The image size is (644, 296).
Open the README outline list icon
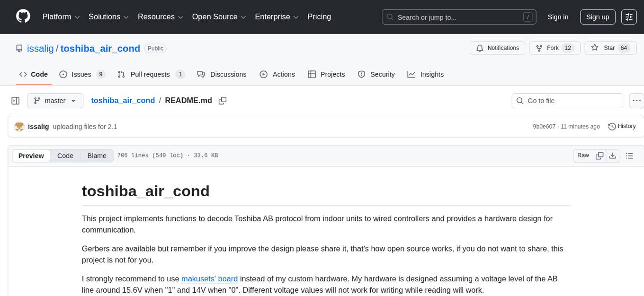(630, 155)
